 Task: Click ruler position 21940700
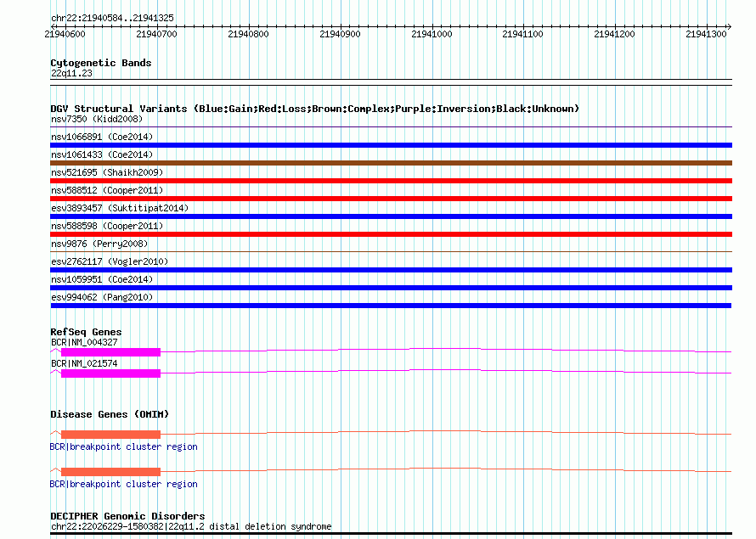(x=156, y=34)
